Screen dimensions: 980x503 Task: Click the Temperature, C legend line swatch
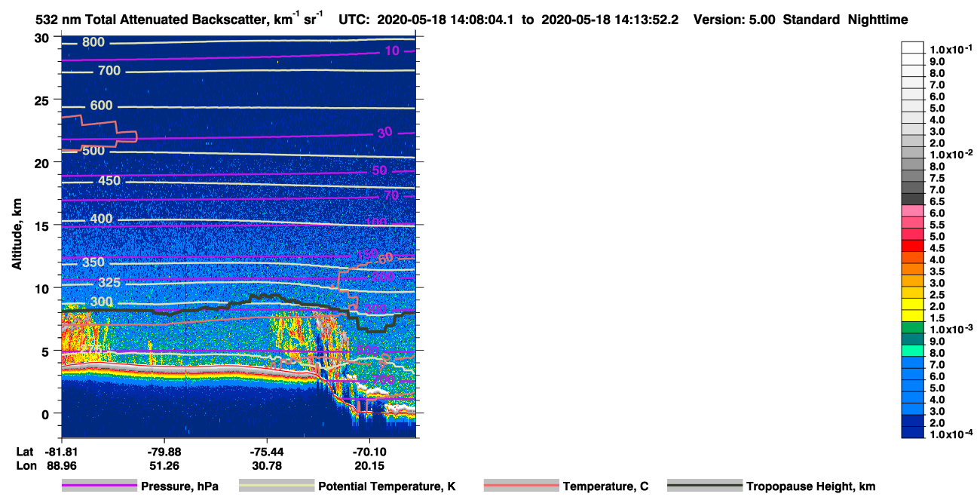click(x=522, y=486)
